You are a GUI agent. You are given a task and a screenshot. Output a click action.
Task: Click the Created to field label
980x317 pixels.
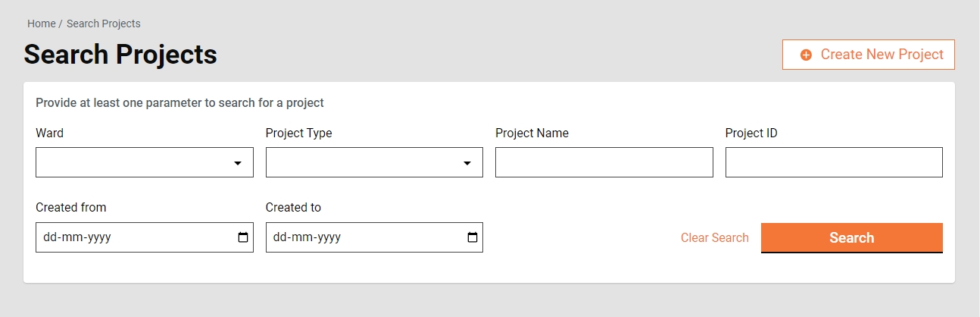coord(293,207)
